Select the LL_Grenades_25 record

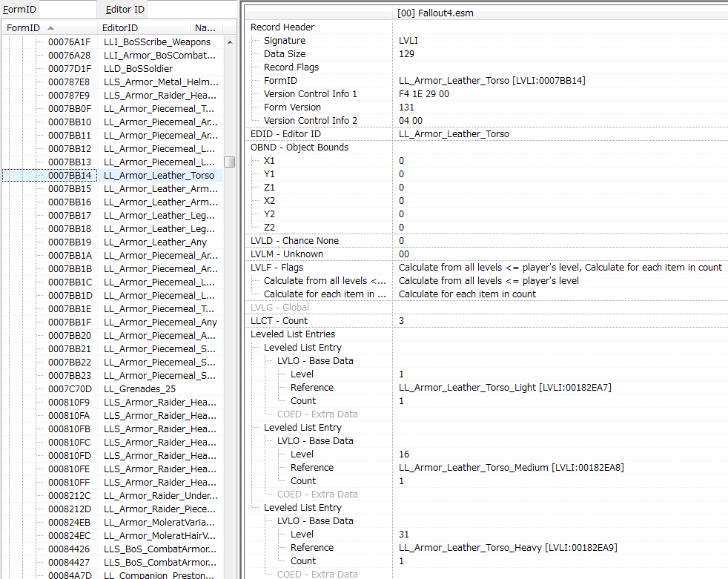[x=112, y=389]
